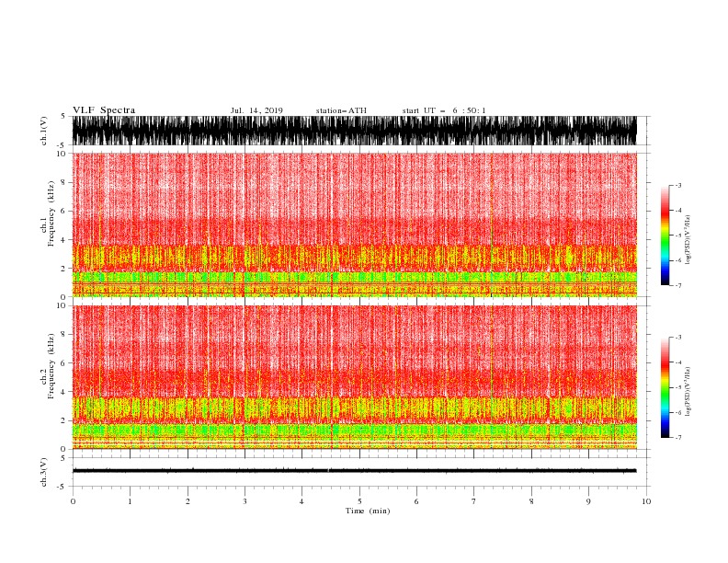Screen dimensions: 728x563
Task: Click time axis tick label '3'
Action: 245,501
